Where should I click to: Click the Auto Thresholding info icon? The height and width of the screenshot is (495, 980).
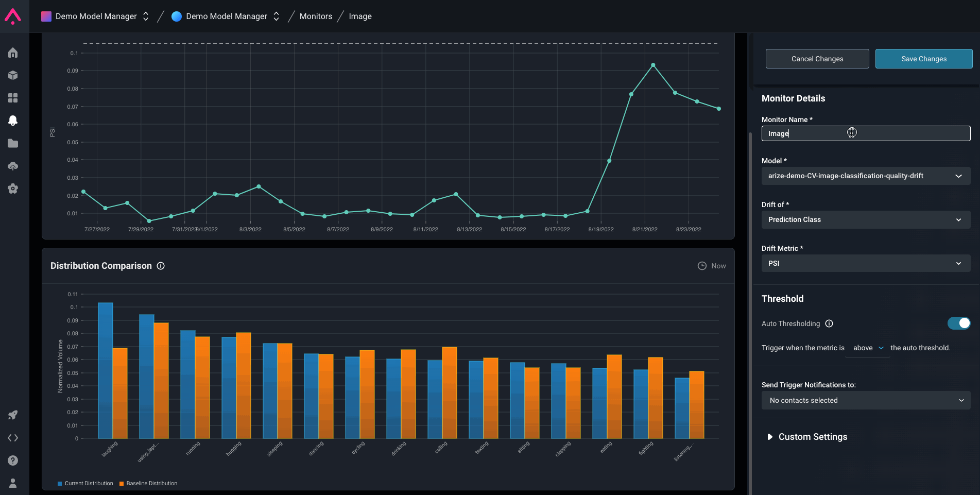pos(829,323)
